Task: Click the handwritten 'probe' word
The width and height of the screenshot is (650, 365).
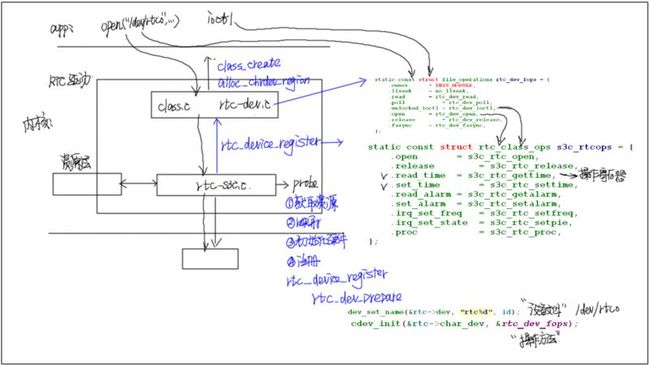Action: click(305, 184)
